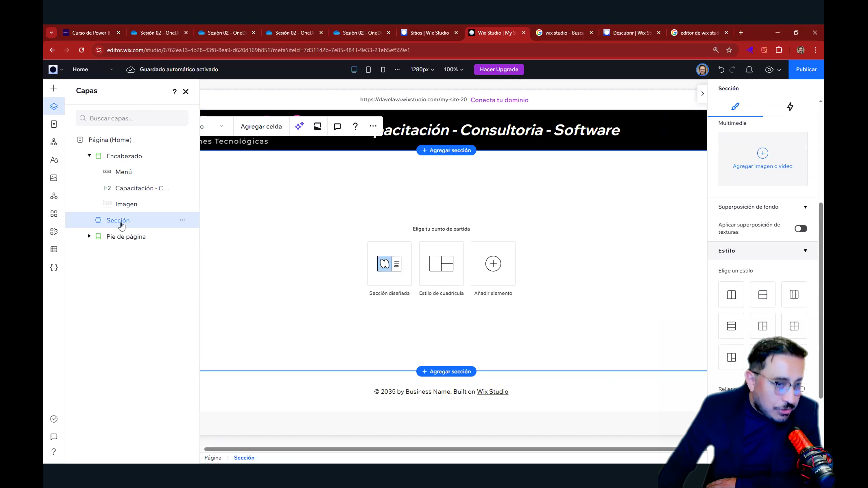Image resolution: width=868 pixels, height=488 pixels.
Task: Open the Add elements plus panel
Action: [x=54, y=88]
